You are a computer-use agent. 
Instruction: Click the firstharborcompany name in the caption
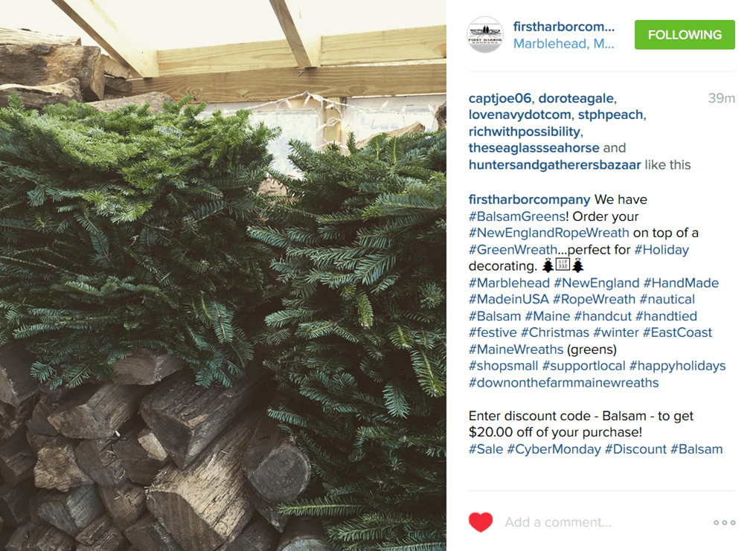coord(529,199)
